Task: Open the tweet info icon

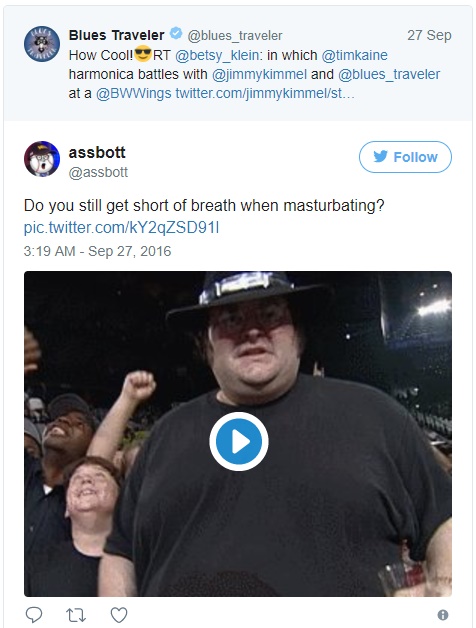Action: [x=443, y=615]
